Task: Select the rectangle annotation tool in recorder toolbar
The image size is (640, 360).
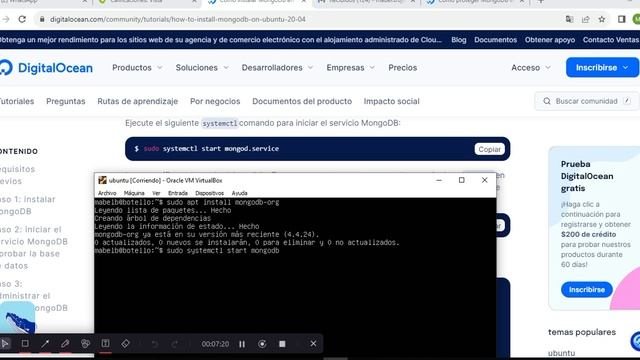Action: 25,344
